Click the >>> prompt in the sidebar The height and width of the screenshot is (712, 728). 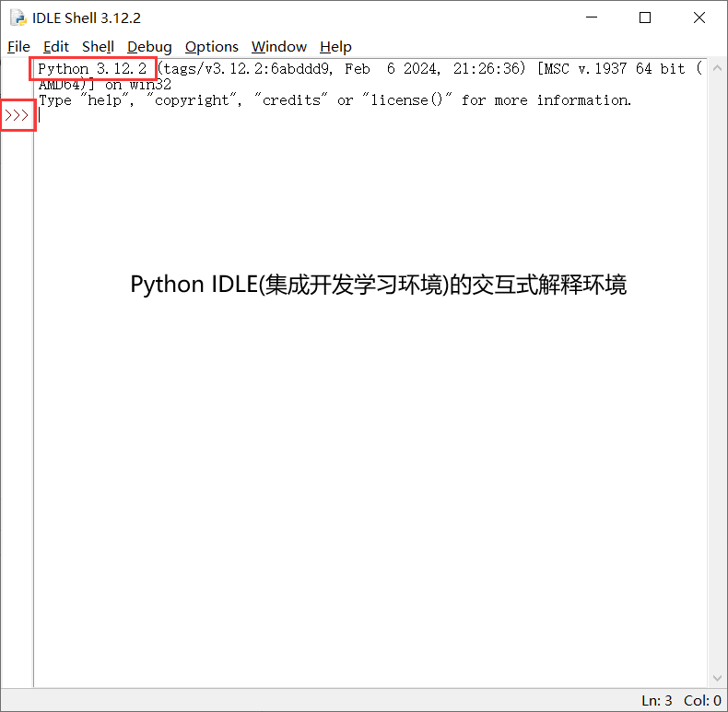(x=17, y=116)
